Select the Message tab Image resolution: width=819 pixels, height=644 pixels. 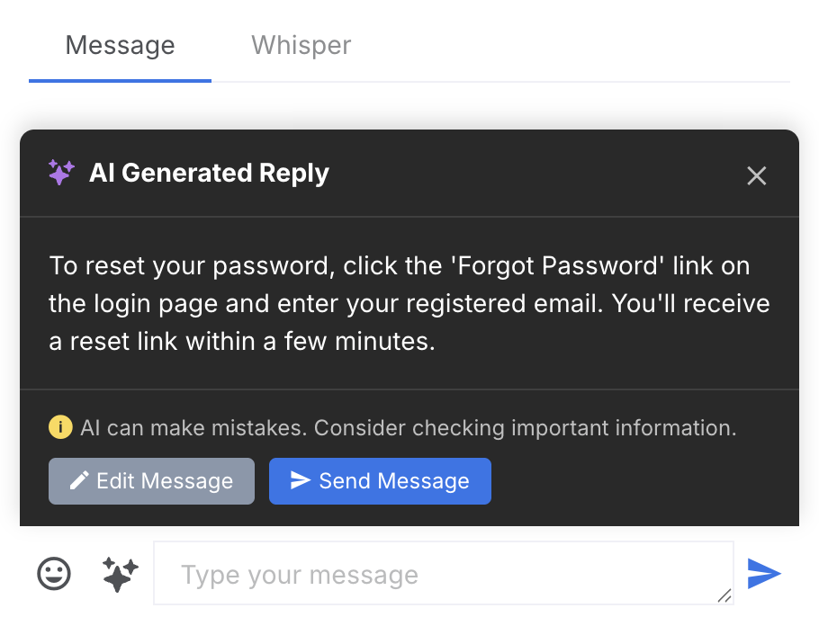tap(120, 45)
